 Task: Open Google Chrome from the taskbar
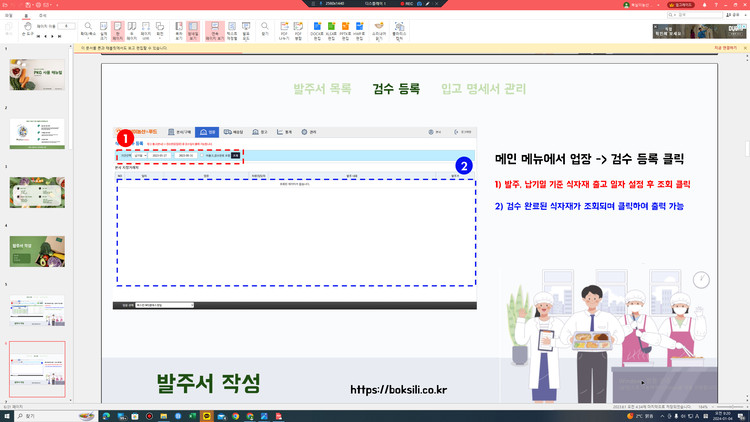click(235, 416)
